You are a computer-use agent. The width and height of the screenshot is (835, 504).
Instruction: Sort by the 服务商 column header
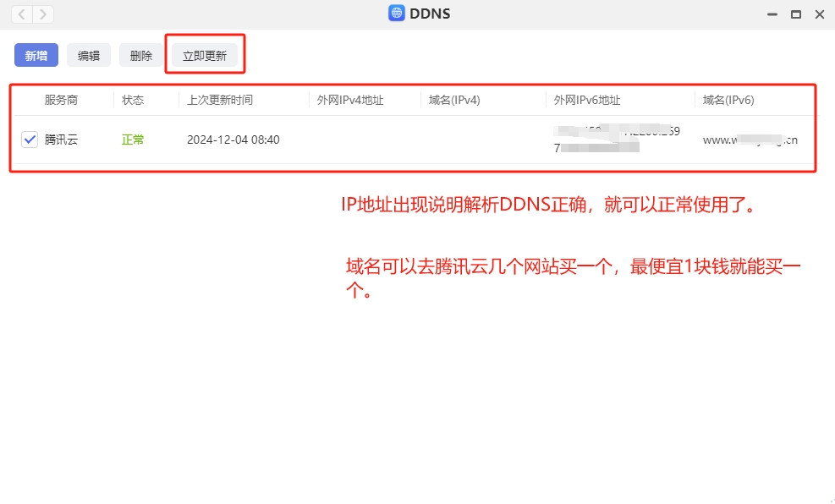(x=61, y=100)
